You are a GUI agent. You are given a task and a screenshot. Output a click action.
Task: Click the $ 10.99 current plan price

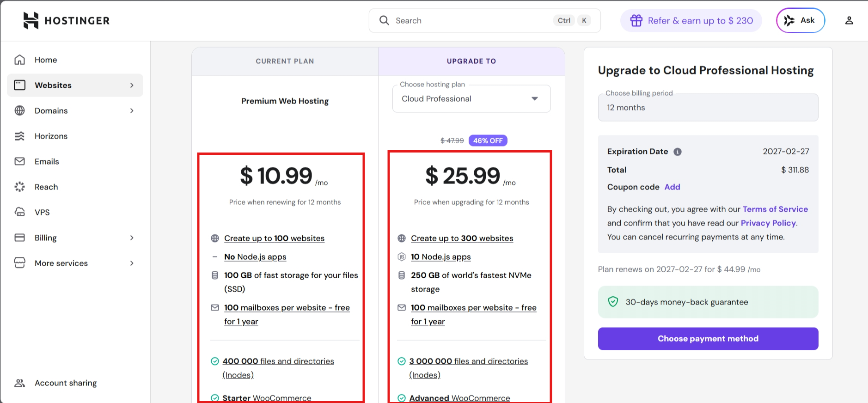tap(276, 176)
